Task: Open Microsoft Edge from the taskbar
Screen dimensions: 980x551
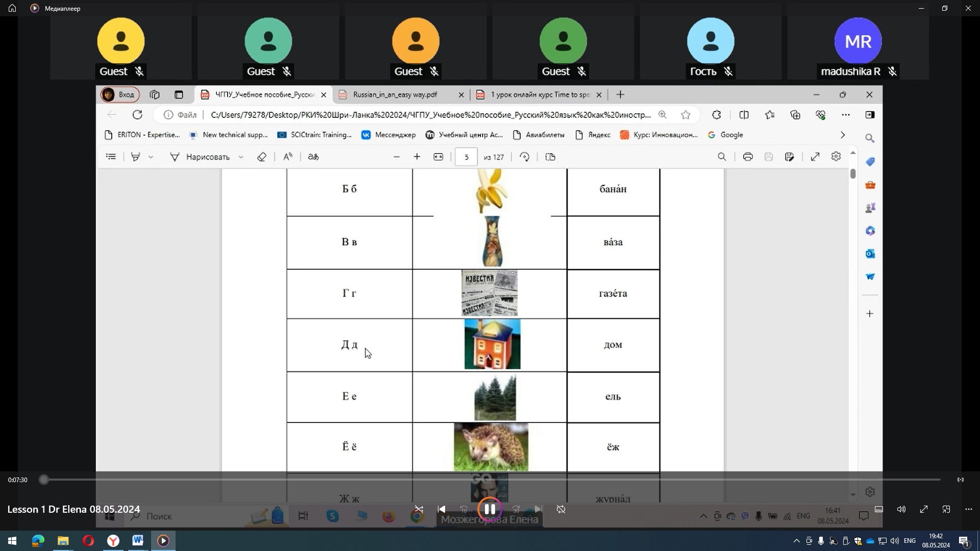Action: coord(38,541)
